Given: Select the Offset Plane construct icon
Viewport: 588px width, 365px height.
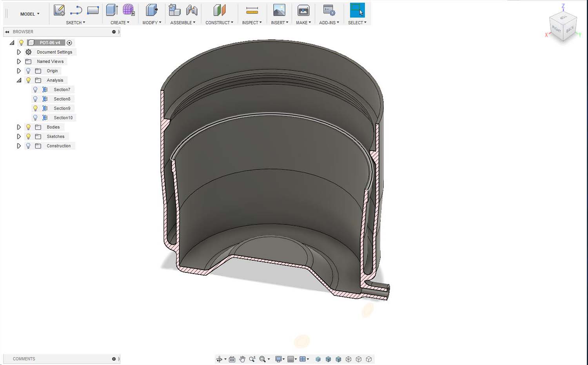Looking at the screenshot, I should [220, 10].
